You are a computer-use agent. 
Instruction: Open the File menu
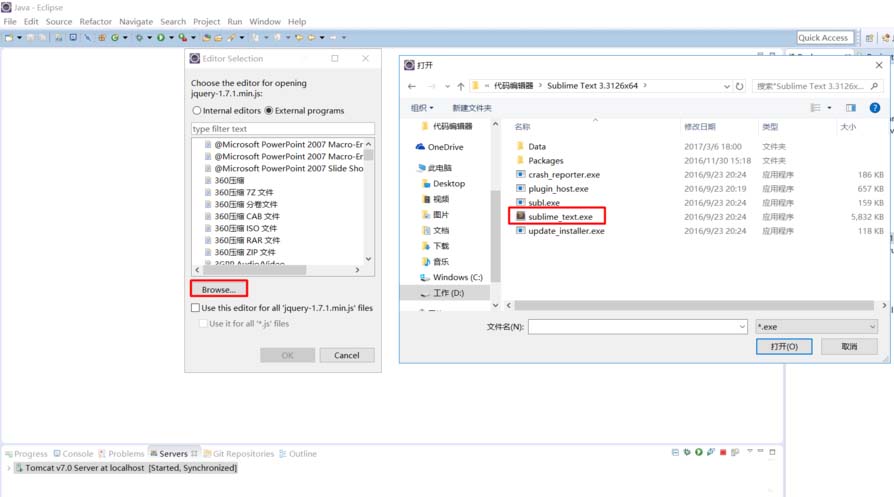point(10,22)
